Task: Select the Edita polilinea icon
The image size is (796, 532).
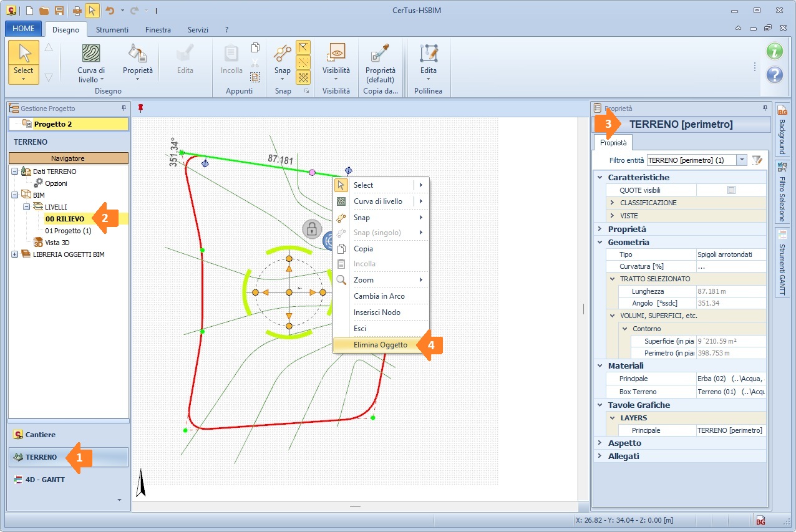Action: [429, 53]
